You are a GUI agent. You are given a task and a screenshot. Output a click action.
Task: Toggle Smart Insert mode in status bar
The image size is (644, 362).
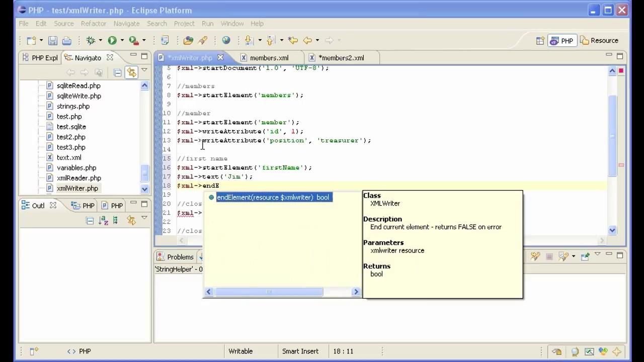[x=300, y=351]
